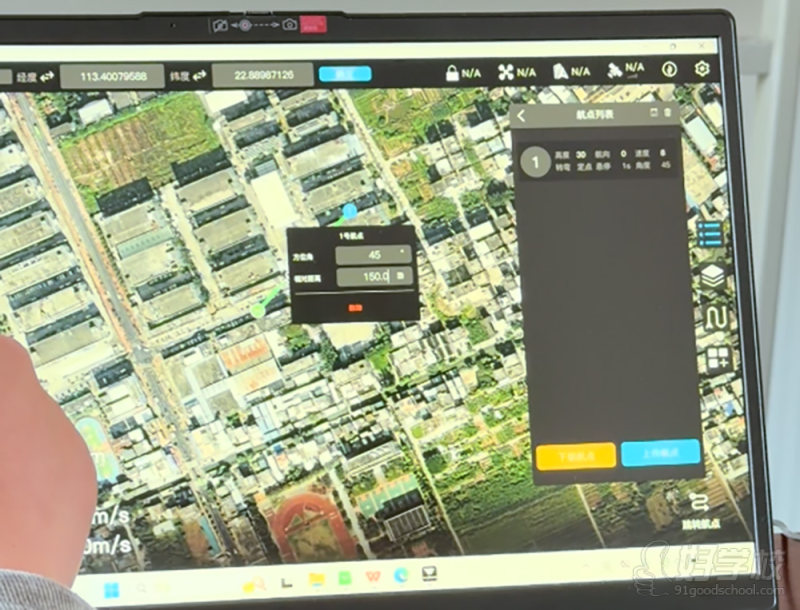Click the satellite GPS status icon
The image size is (800, 610).
coord(615,70)
